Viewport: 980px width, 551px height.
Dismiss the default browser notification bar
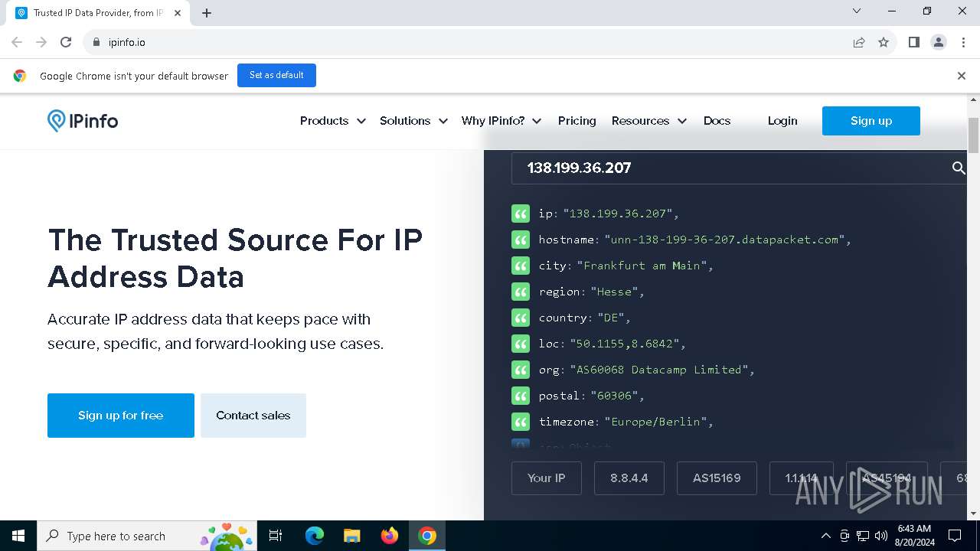point(961,76)
